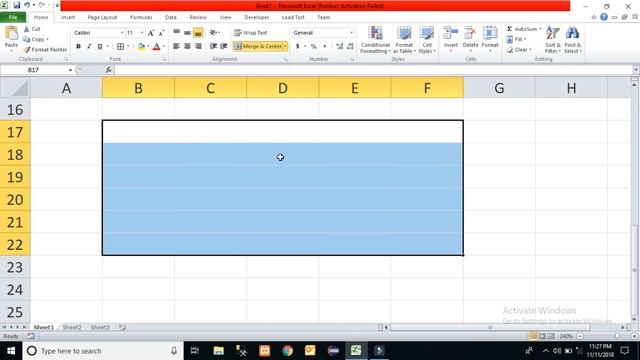Viewport: 640px width, 360px height.
Task: Decrease the cell indent
Action: (x=213, y=47)
